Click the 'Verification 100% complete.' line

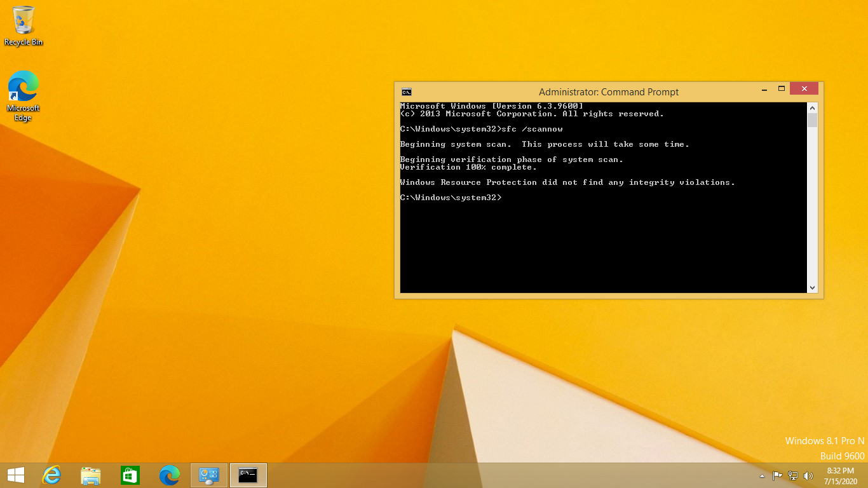click(468, 167)
